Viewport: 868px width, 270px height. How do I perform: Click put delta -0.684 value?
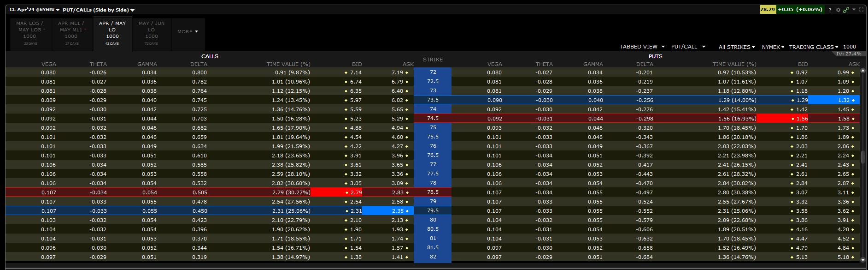(x=644, y=257)
